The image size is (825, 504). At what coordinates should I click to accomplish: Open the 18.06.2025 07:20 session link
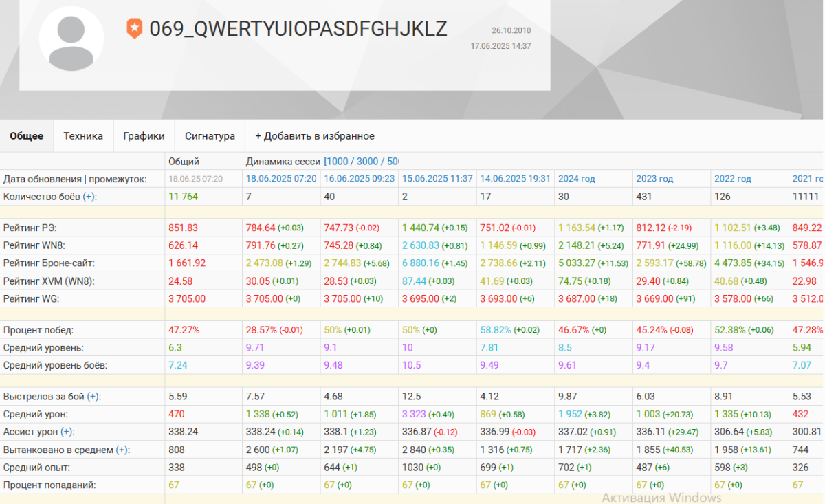tap(282, 179)
